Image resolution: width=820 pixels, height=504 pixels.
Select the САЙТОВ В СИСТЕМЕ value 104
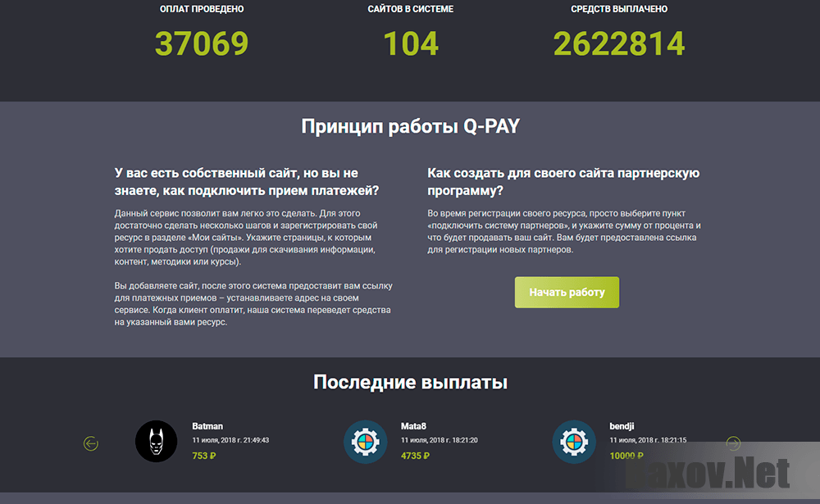411,43
